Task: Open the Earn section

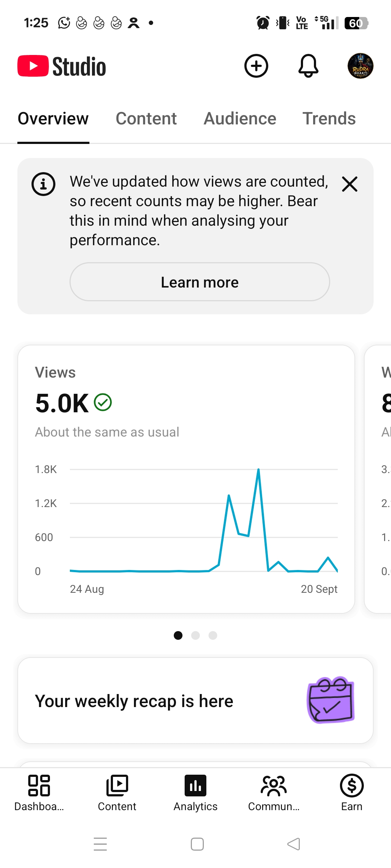Action: point(352,793)
